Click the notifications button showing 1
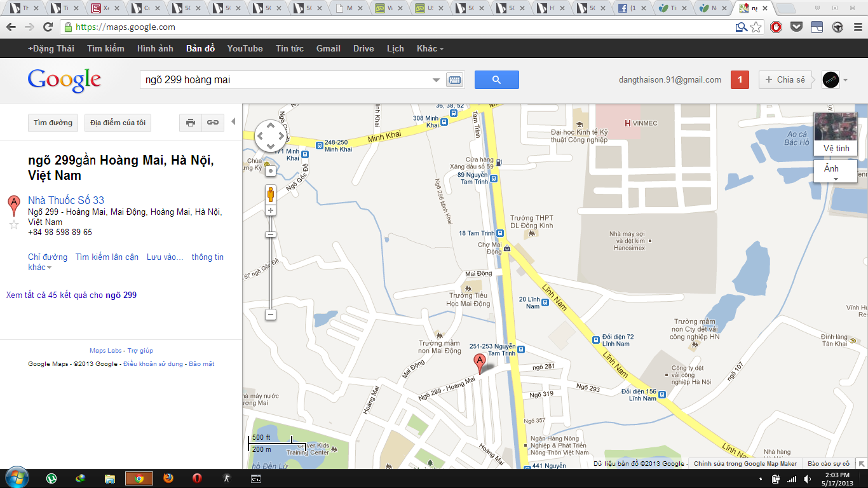 (x=740, y=79)
